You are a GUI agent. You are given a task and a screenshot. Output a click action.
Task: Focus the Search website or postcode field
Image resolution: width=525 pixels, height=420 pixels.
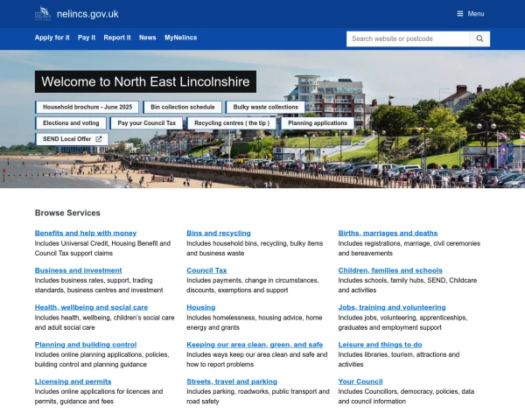click(408, 38)
